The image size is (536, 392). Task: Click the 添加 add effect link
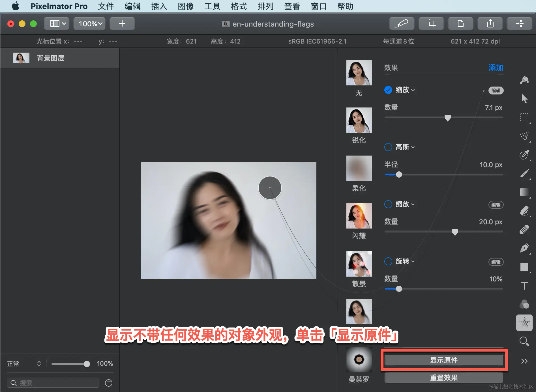pos(496,68)
